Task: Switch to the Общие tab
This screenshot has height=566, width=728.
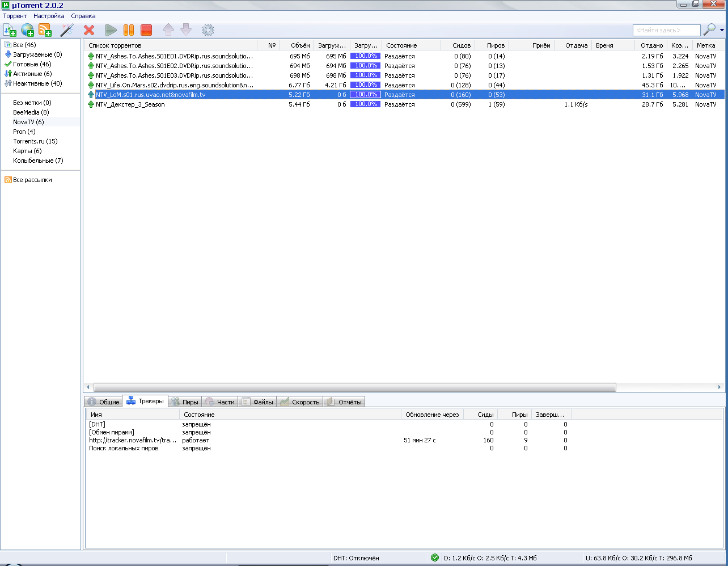Action: 103,402
